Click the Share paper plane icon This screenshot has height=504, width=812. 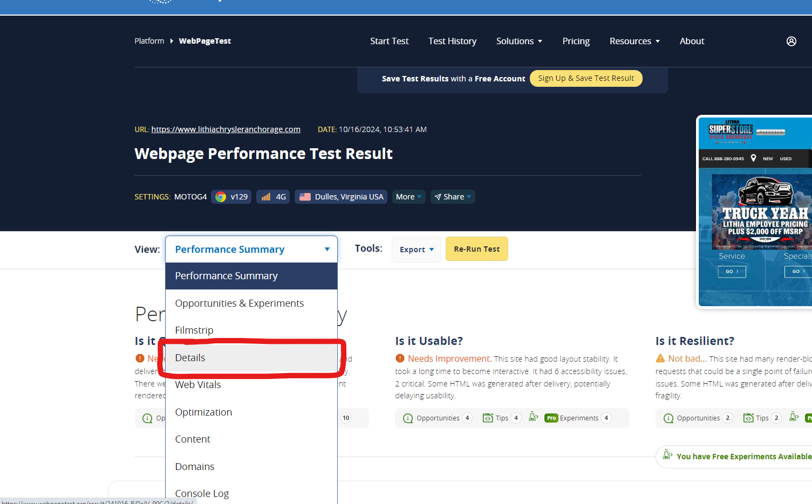[x=438, y=197]
